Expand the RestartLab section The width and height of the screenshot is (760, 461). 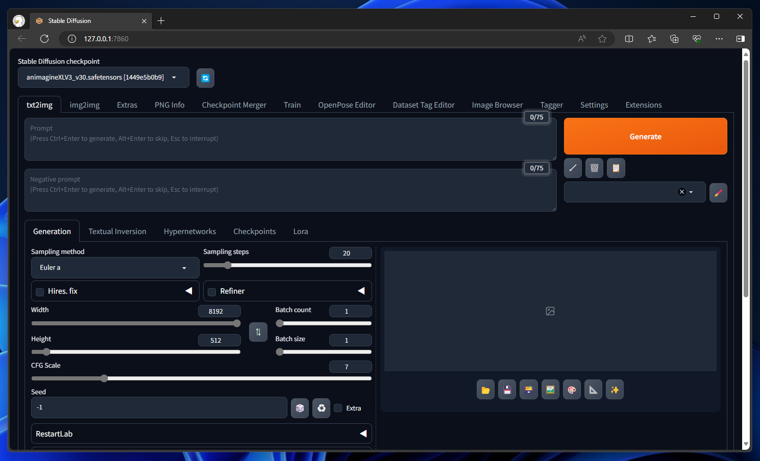point(201,434)
